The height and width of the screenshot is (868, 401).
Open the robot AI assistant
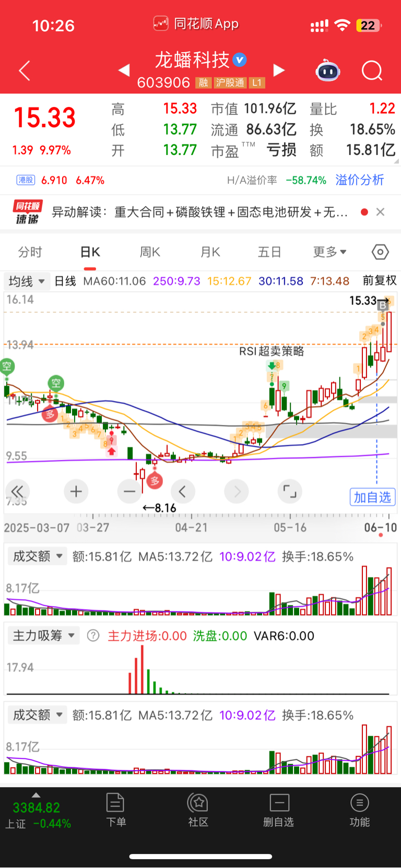click(x=328, y=70)
